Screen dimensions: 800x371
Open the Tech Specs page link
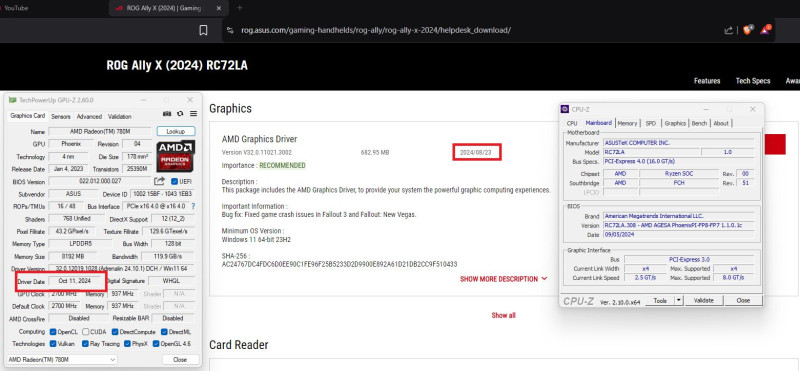753,81
